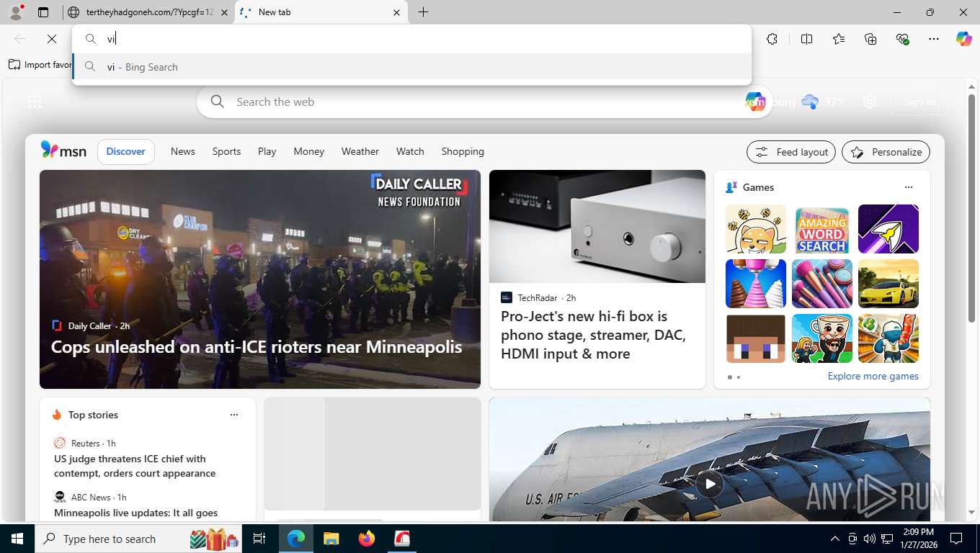Launch Firefox from the taskbar
Screen dimensions: 980x553
pyautogui.click(x=367, y=539)
